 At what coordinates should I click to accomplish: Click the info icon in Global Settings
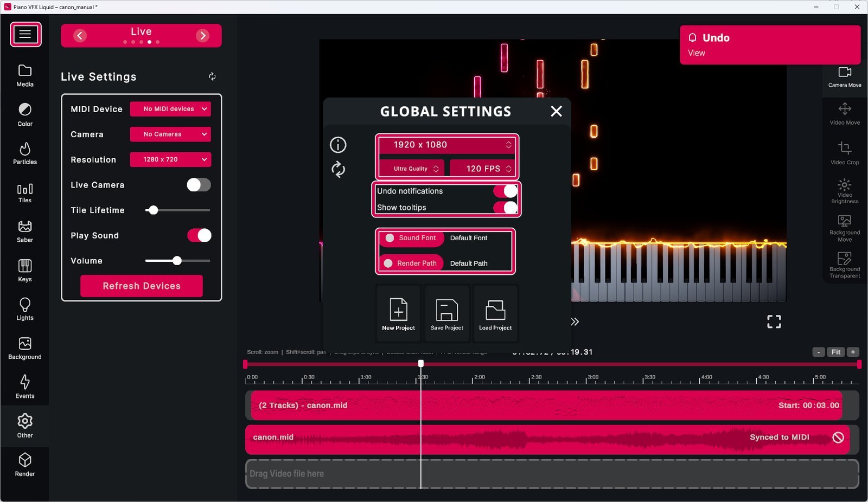click(x=338, y=145)
